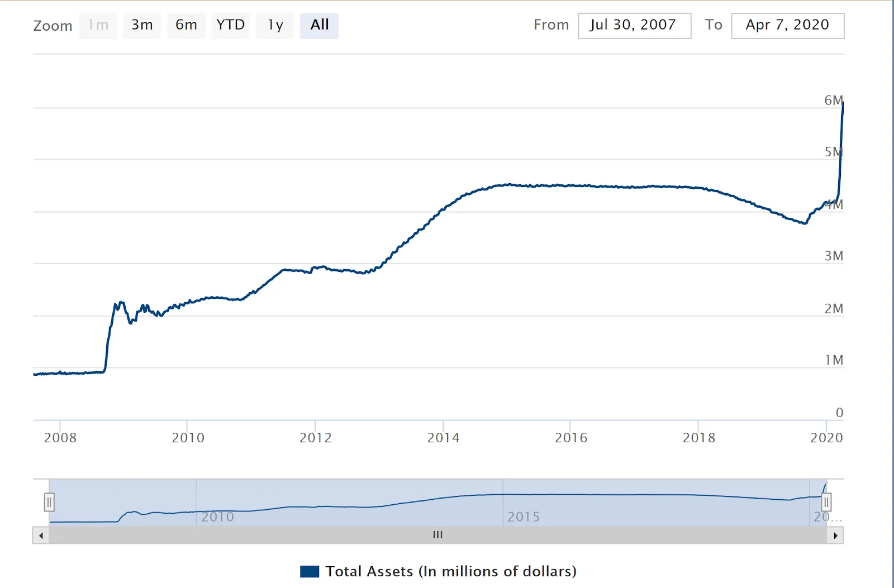This screenshot has width=894, height=588.
Task: Click the peak of the chart line
Action: click(843, 102)
